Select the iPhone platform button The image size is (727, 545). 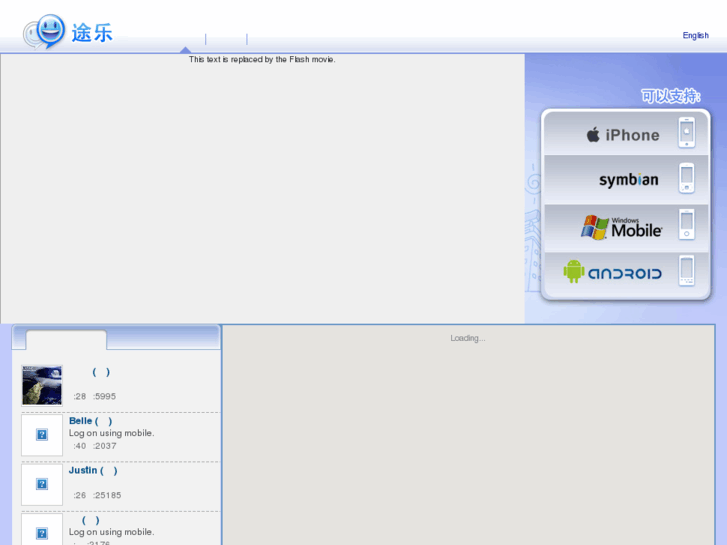[626, 134]
